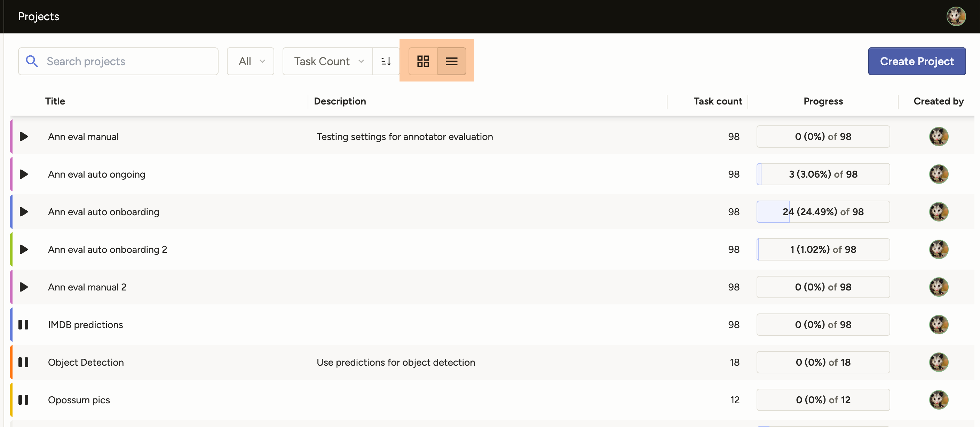This screenshot has height=427, width=980.
Task: Click the progress bar for Ann eval auto onboarding
Action: tap(823, 212)
